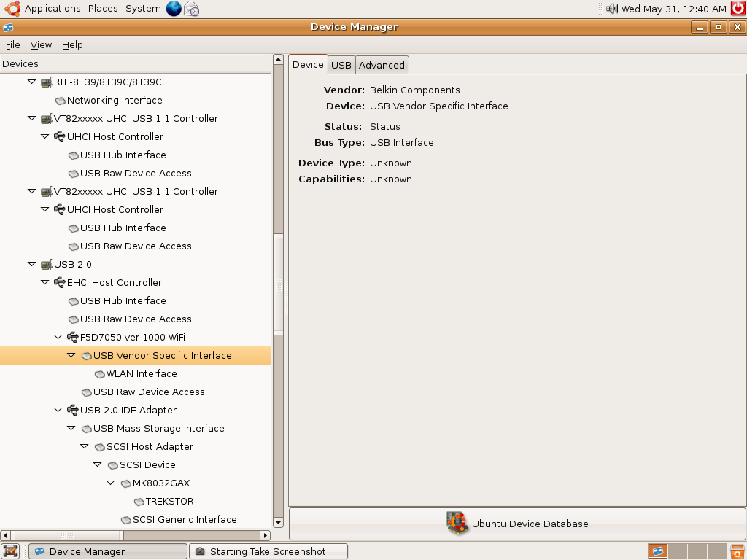This screenshot has width=747, height=560.
Task: Select the TREKSTOR volume icon
Action: pos(139,502)
